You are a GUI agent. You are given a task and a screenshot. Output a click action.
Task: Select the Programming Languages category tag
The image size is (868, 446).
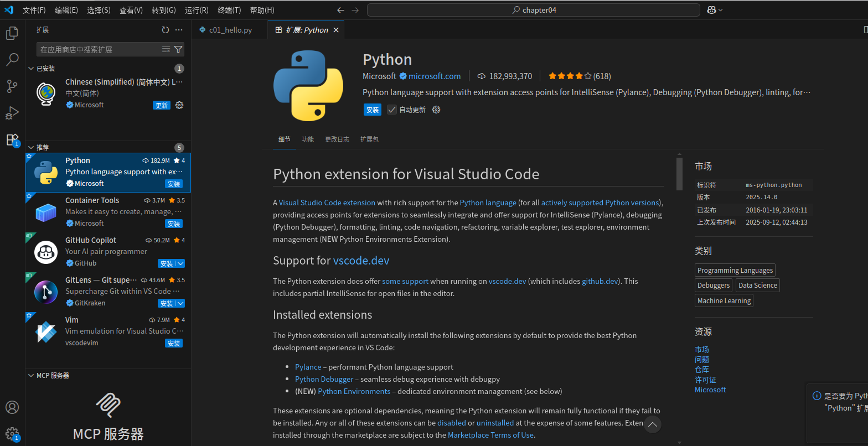(735, 270)
